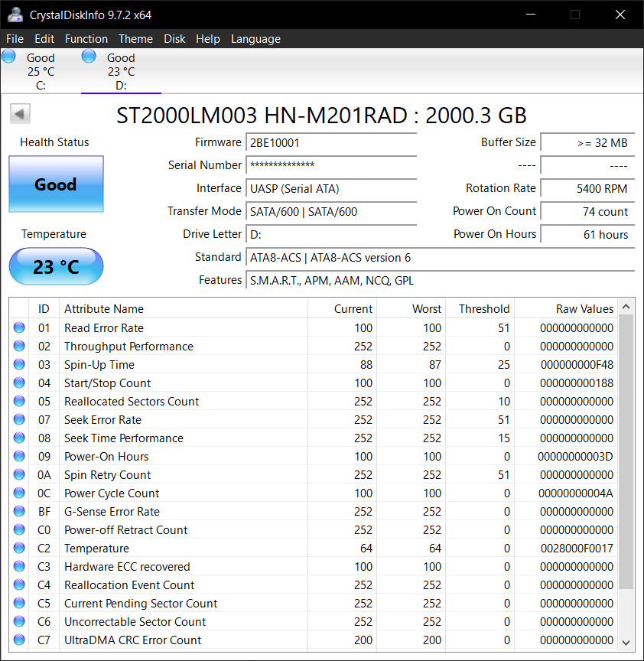Click the blue status orb for drive D:
644x661 pixels.
coord(89,56)
